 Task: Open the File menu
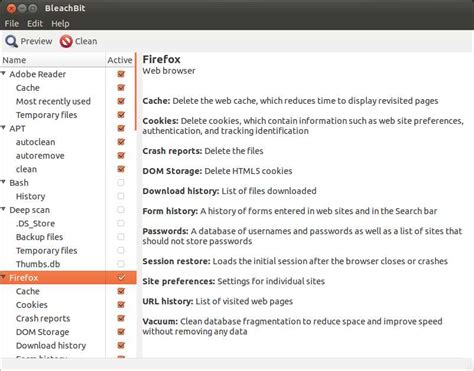[12, 24]
